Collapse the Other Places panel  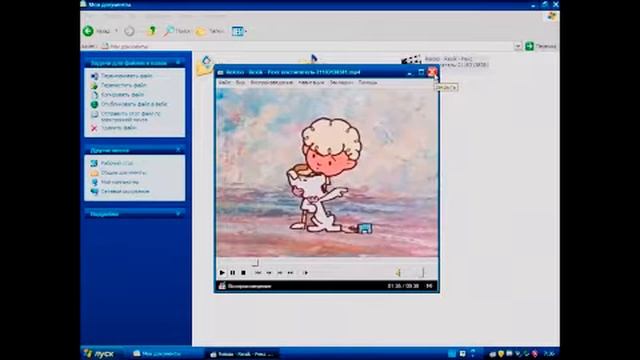pyautogui.click(x=178, y=150)
